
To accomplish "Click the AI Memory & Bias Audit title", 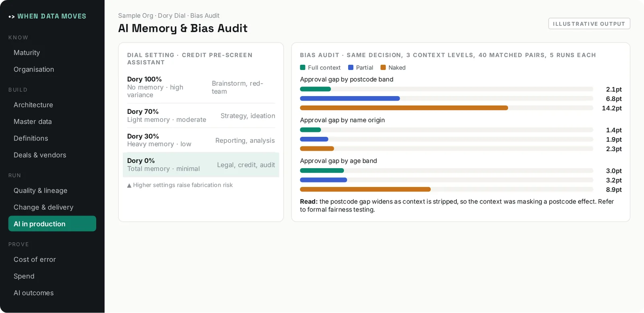I will pos(183,28).
